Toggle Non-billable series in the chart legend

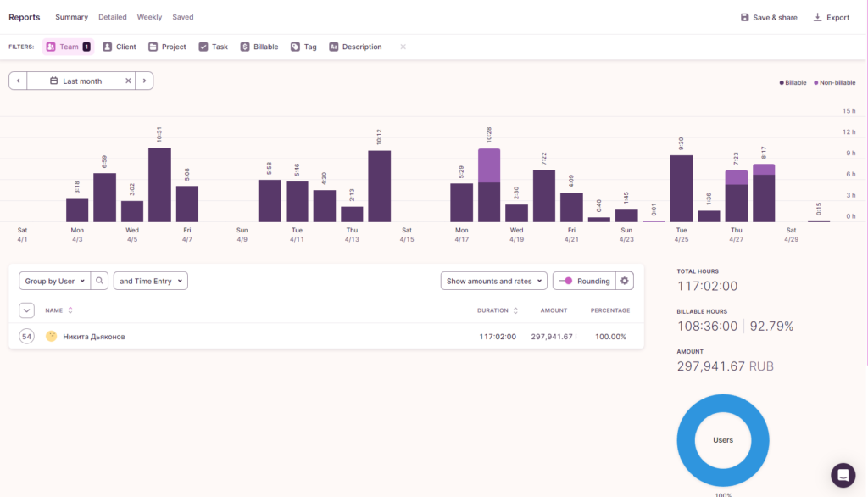[835, 83]
